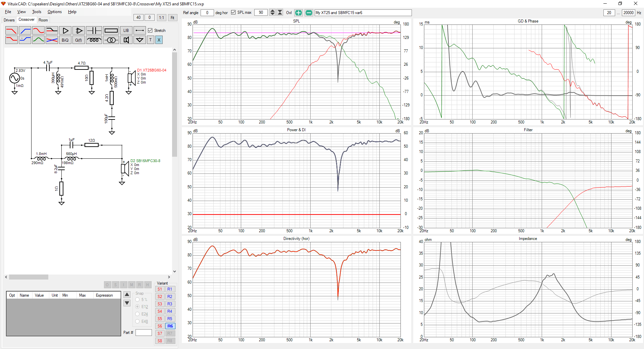
Task: Add a BiQ biquad block
Action: (x=65, y=40)
